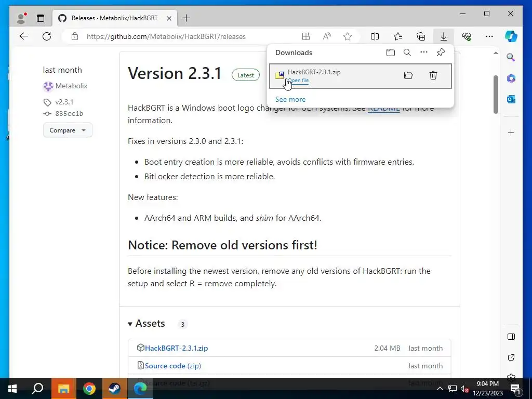Open Browser essentials heart icon
The width and height of the screenshot is (532, 399).
point(467,36)
